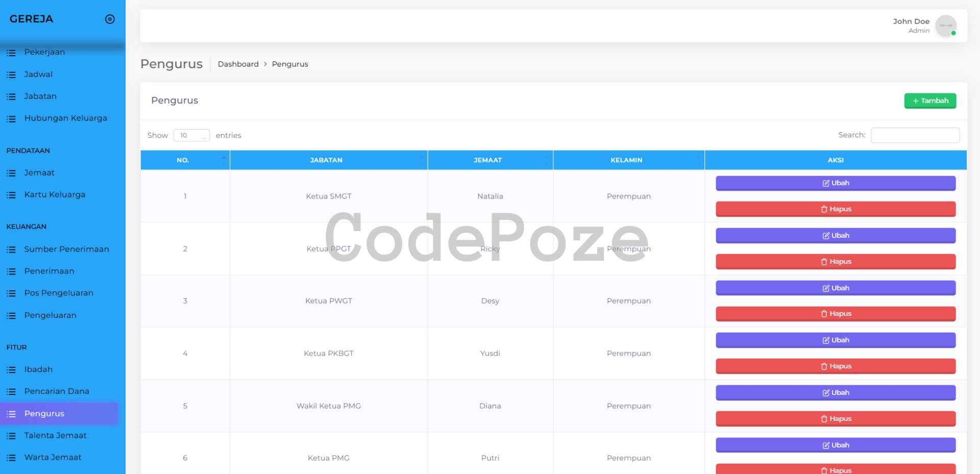Click the list icon next to Ibadah
This screenshot has height=474, width=980.
pyautogui.click(x=11, y=370)
